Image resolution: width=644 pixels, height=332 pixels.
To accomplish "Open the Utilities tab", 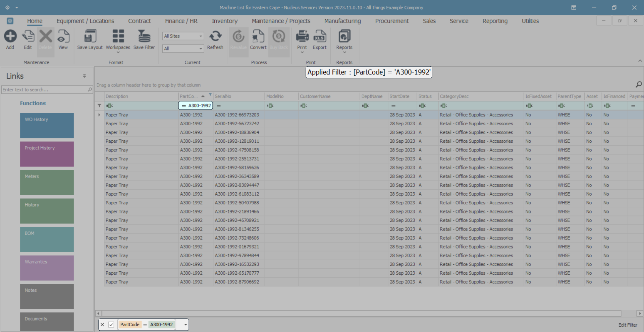I will [x=530, y=21].
